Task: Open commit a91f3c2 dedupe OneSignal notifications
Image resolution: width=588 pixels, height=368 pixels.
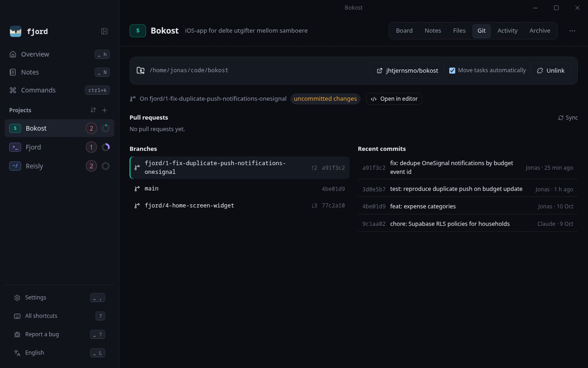Action: [x=468, y=167]
